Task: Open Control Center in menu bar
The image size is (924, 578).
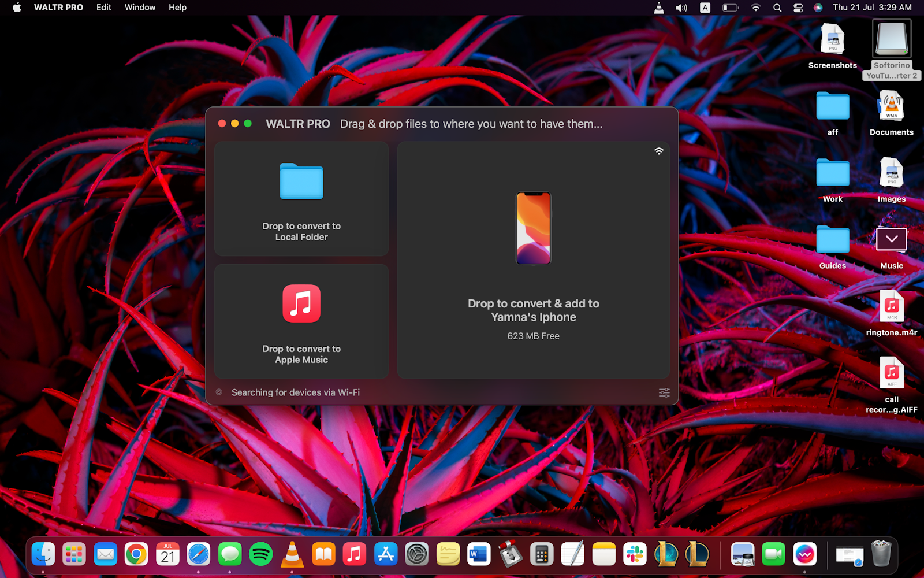Action: [x=798, y=8]
